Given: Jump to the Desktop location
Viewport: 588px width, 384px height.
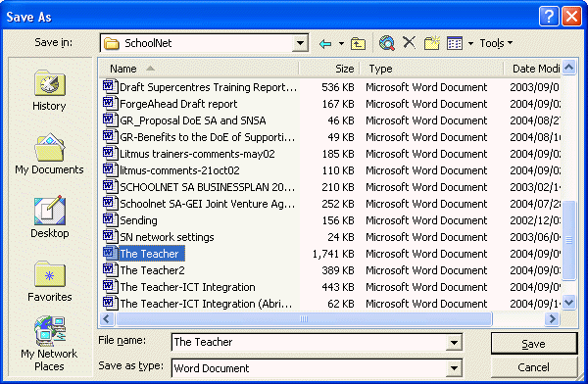Looking at the screenshot, I should pyautogui.click(x=50, y=217).
